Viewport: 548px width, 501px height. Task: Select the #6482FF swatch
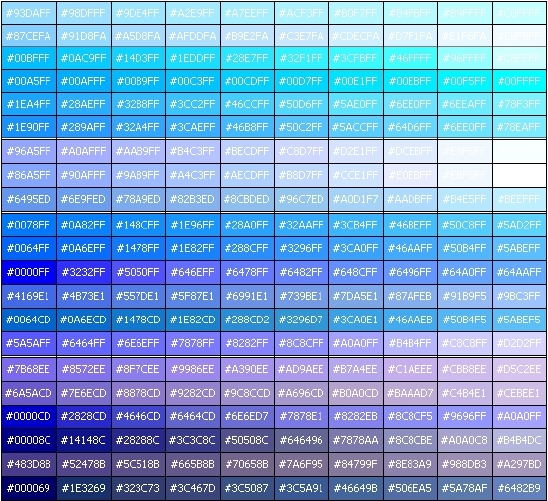pos(301,272)
